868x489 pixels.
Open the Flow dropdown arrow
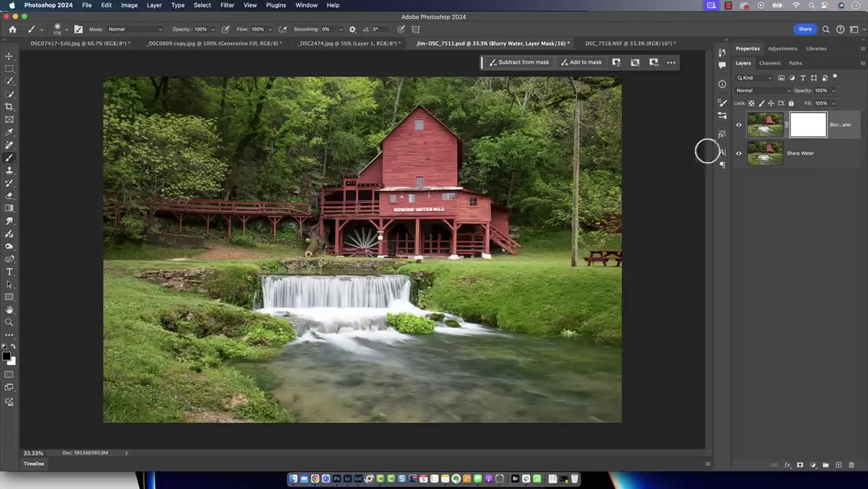[270, 30]
